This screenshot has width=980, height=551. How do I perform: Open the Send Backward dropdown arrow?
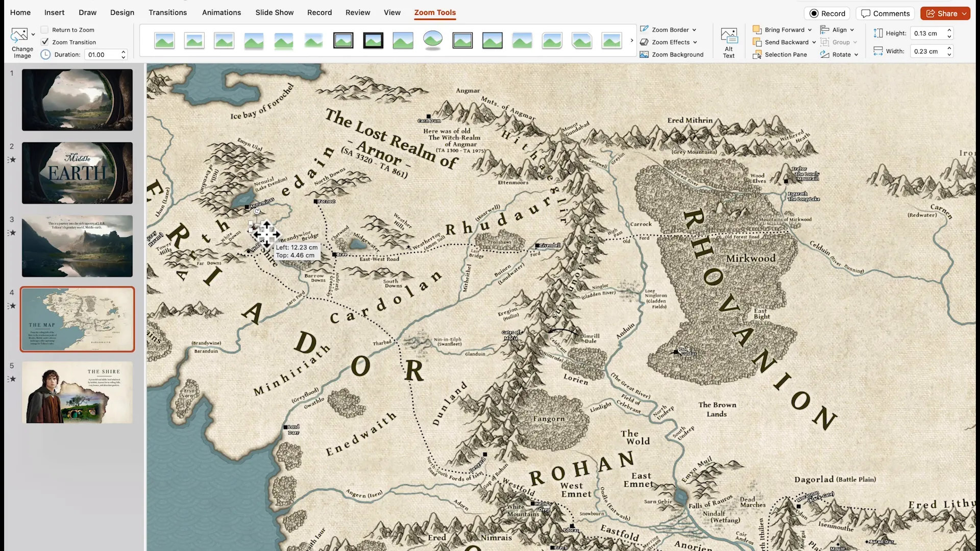814,42
